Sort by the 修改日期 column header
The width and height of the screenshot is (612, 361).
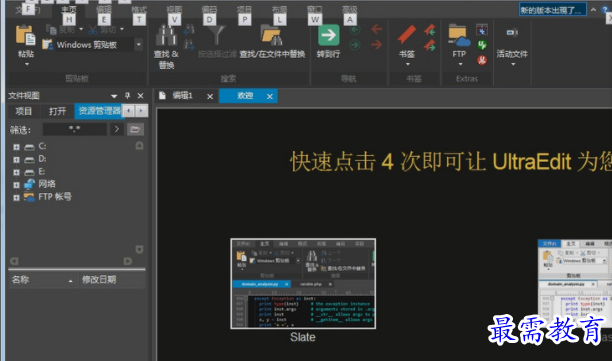point(112,280)
